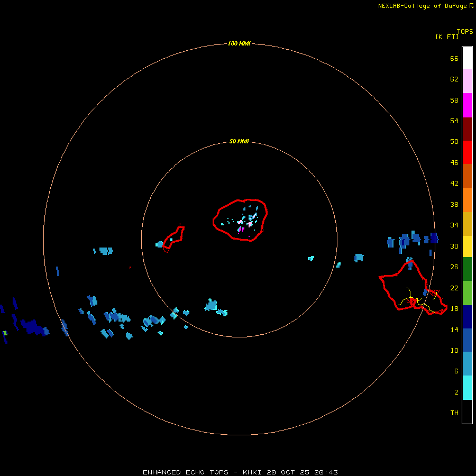Click the small green echo pixel at left edge

pyautogui.click(x=5, y=333)
